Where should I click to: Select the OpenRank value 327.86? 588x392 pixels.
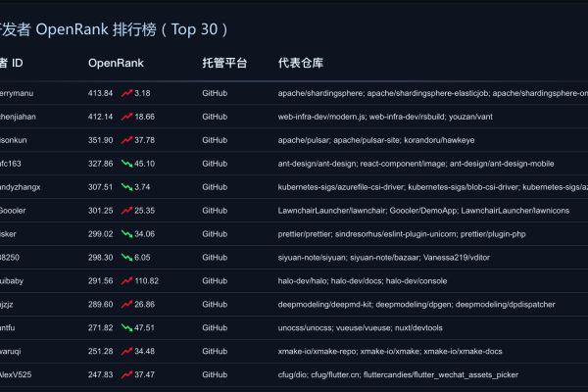point(100,164)
